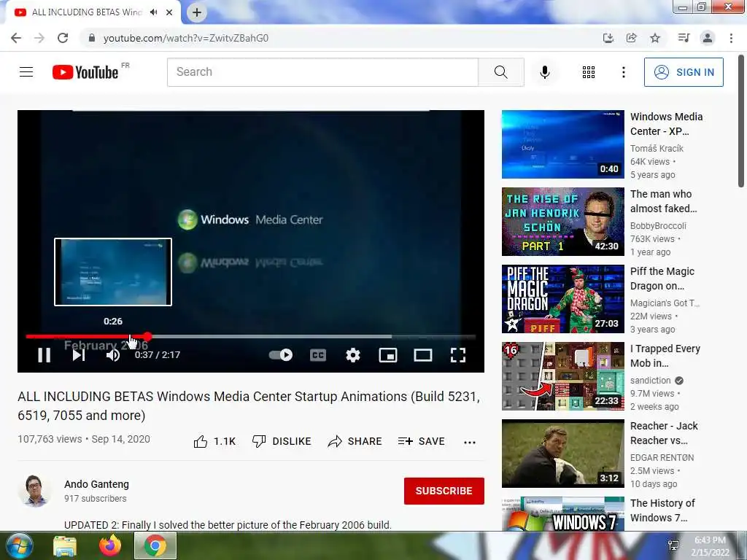Skip to the next video
This screenshot has width=747, height=560.
tap(79, 355)
